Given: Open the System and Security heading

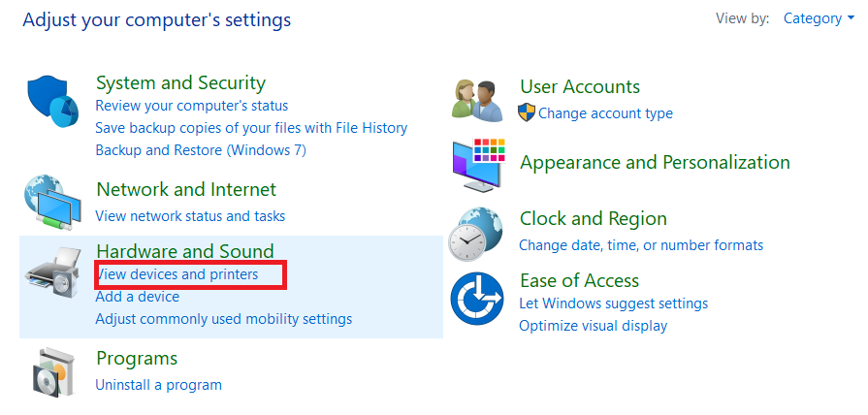Looking at the screenshot, I should coord(180,82).
